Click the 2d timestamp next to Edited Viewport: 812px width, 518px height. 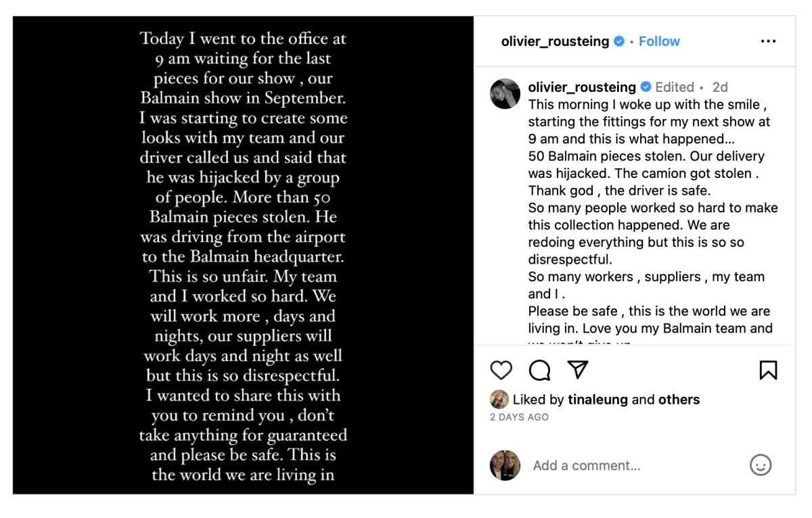tap(720, 87)
